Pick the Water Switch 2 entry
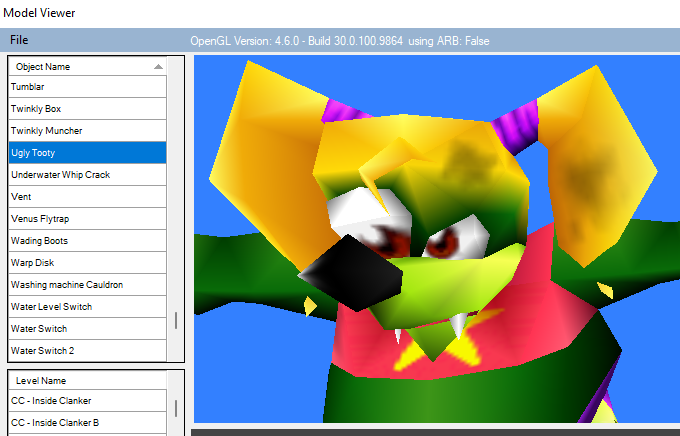The image size is (680, 436). (x=87, y=351)
